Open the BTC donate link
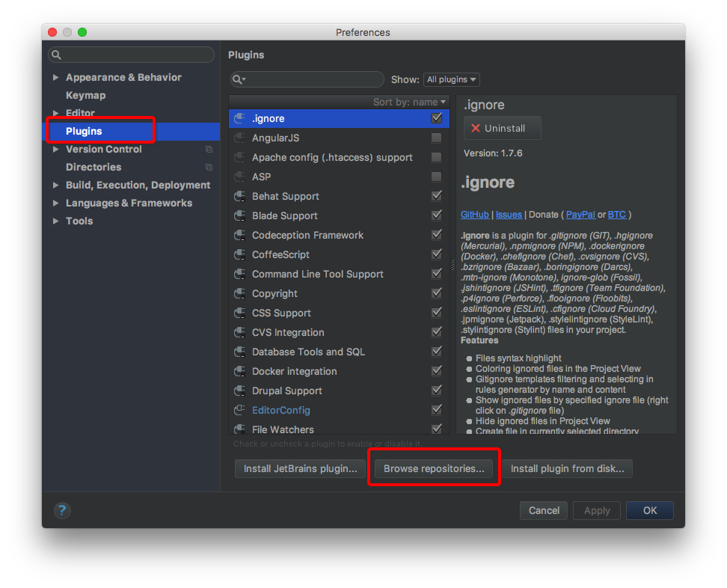 616,215
